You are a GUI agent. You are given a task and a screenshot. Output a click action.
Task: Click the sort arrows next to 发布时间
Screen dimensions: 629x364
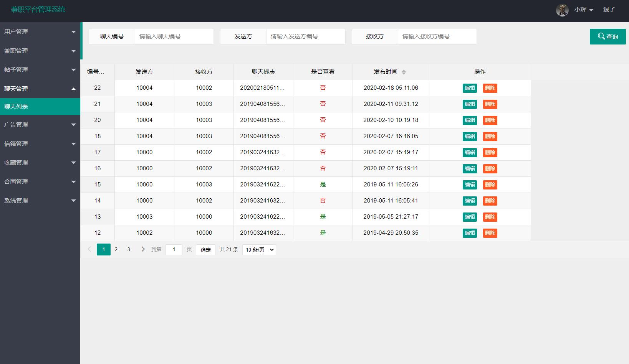pos(404,72)
